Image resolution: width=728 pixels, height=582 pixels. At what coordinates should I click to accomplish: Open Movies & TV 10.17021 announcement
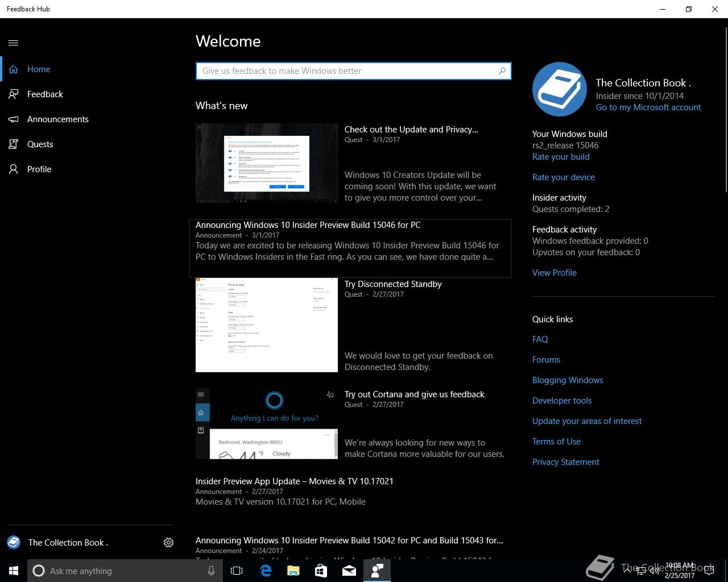(295, 481)
